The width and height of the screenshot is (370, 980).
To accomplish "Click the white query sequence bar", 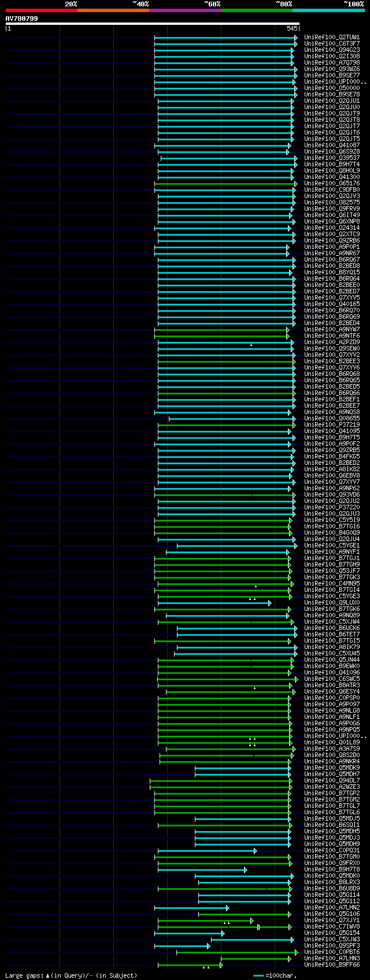I will click(x=153, y=24).
